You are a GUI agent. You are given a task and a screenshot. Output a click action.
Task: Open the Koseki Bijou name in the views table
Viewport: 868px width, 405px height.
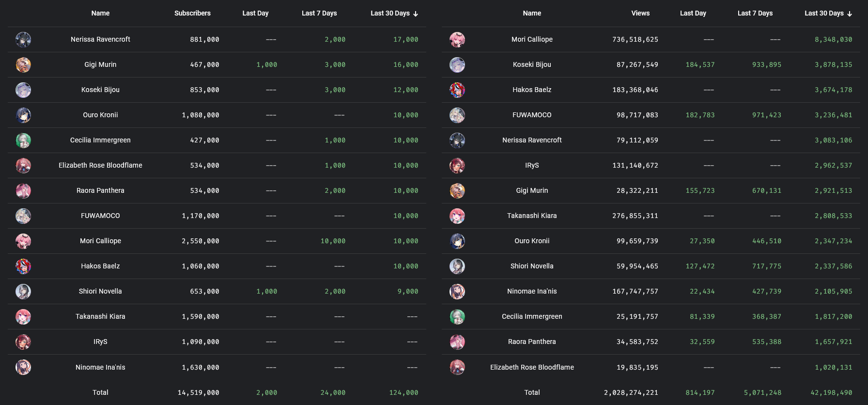point(532,64)
